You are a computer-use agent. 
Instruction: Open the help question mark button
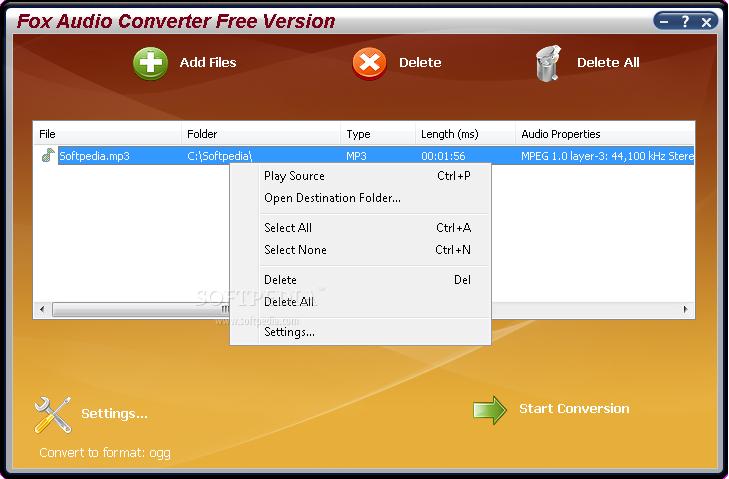(x=685, y=21)
